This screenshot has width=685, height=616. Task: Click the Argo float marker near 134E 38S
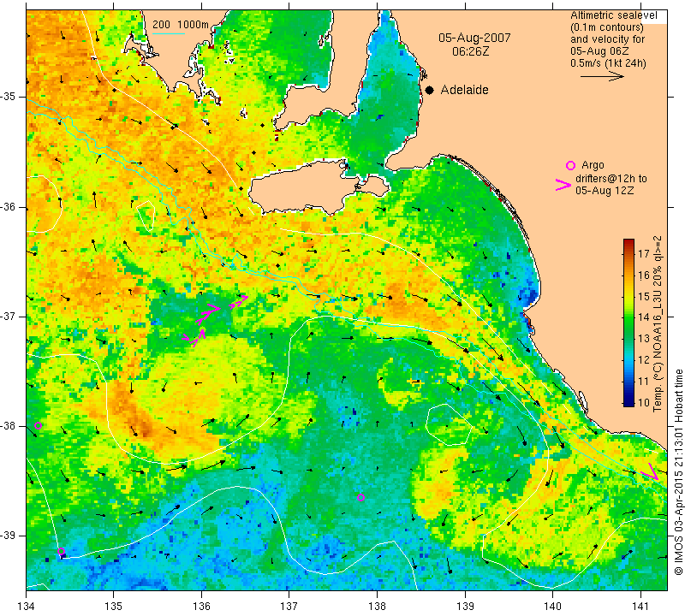coord(38,426)
